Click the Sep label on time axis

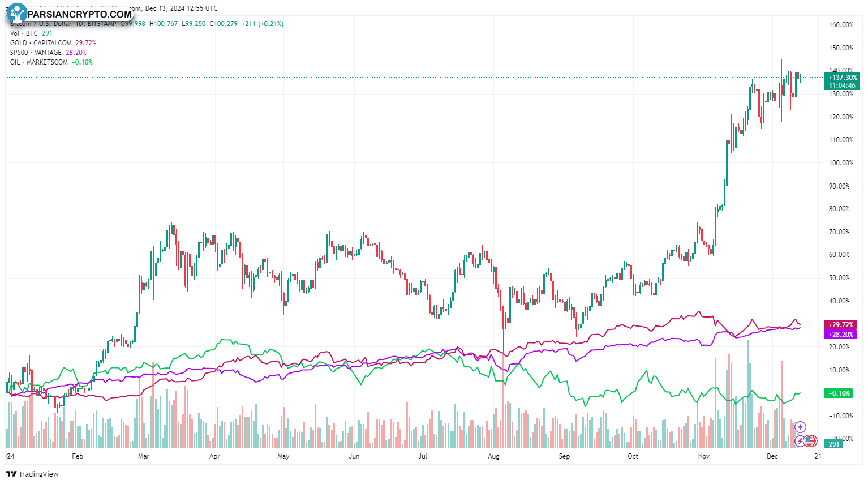click(x=564, y=456)
